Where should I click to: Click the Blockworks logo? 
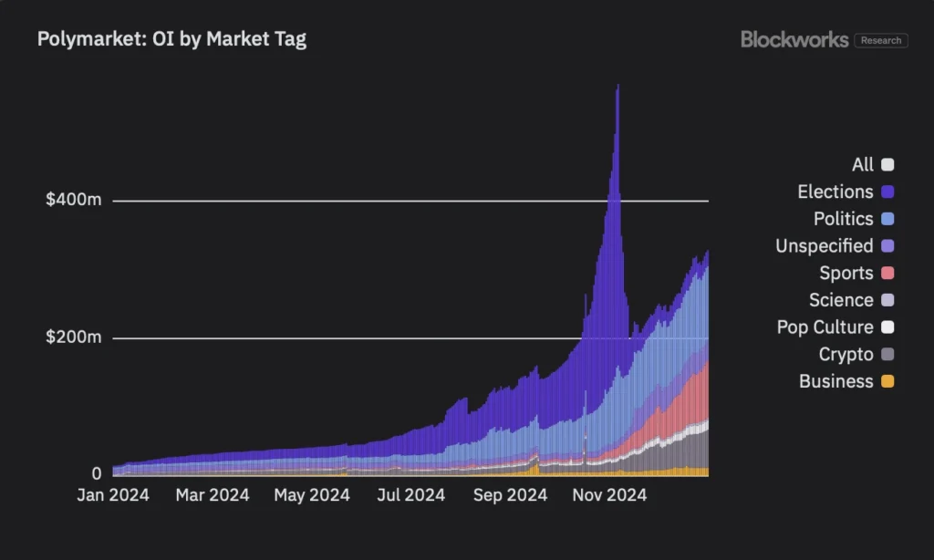point(794,40)
